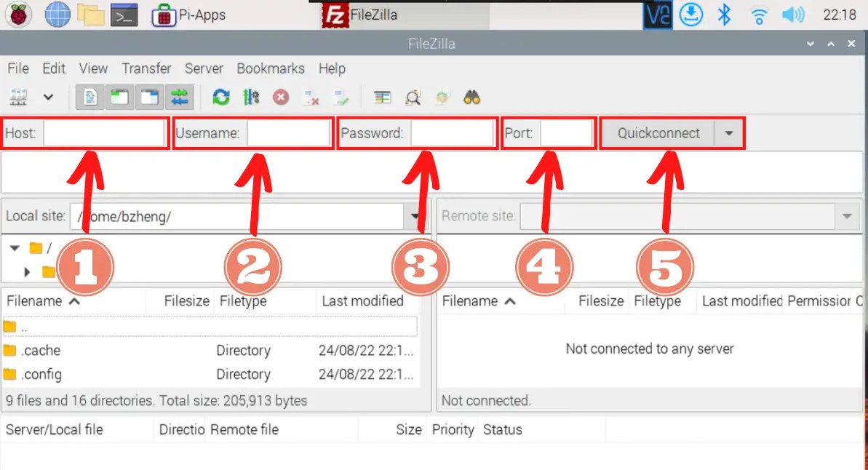Adjust the system volume control
The image size is (868, 470).
click(x=792, y=14)
